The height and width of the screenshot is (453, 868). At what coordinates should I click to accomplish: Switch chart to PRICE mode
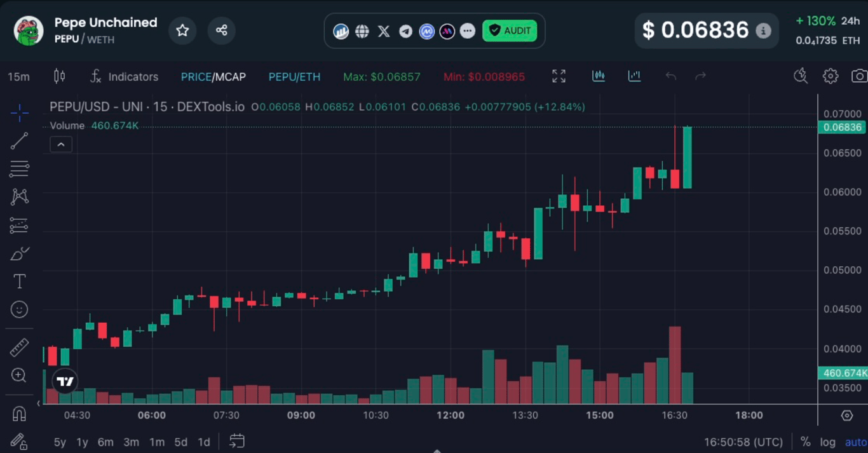click(x=196, y=77)
